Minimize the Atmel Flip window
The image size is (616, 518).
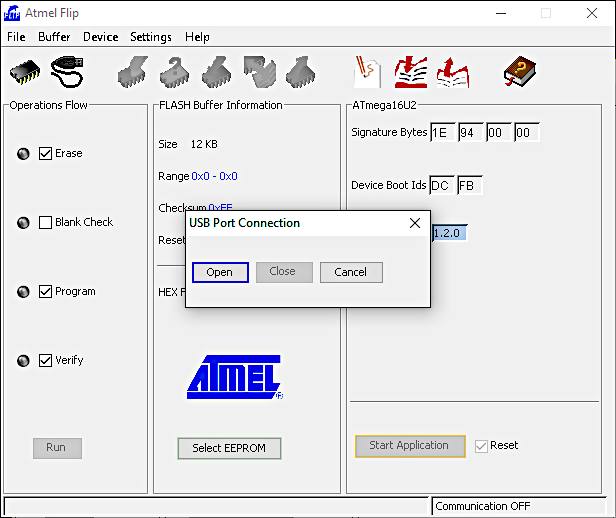pyautogui.click(x=501, y=13)
